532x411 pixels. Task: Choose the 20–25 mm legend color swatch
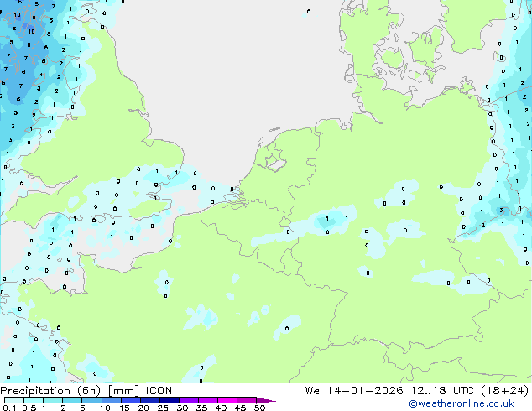click(150, 400)
